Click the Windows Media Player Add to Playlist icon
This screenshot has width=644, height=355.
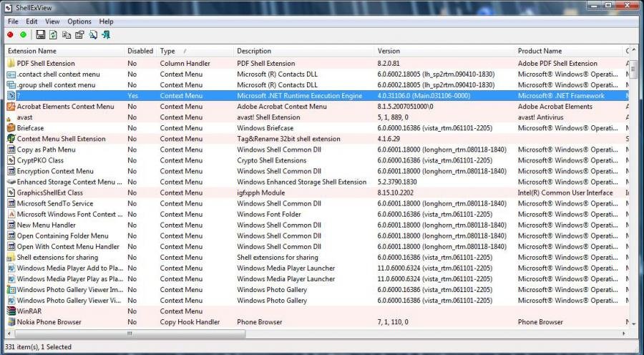11,268
